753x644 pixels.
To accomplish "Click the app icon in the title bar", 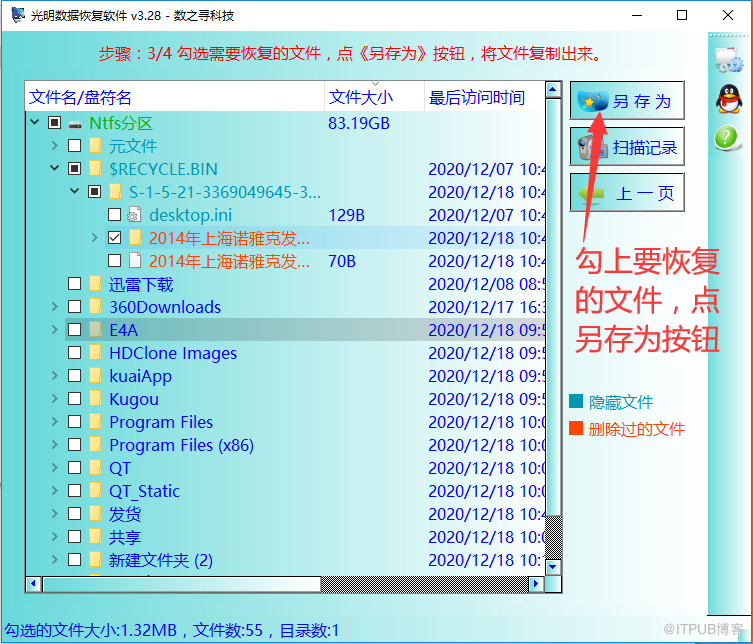I will point(17,15).
